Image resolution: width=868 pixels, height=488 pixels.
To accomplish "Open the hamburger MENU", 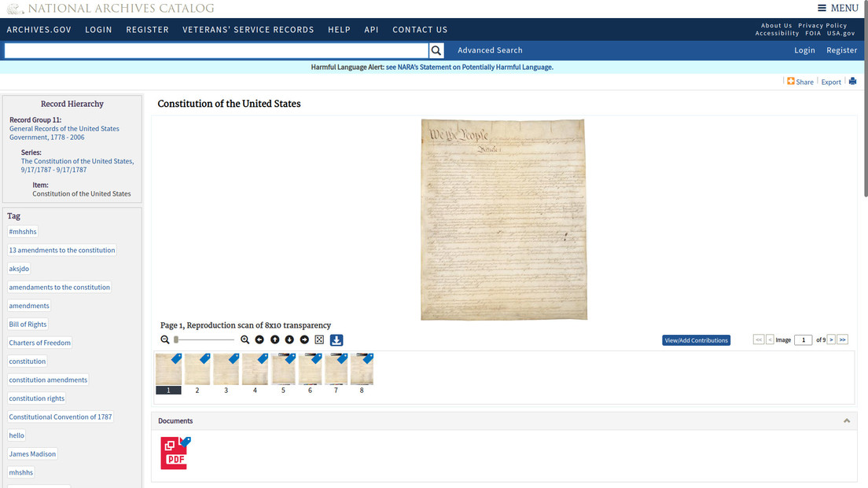I will point(837,9).
